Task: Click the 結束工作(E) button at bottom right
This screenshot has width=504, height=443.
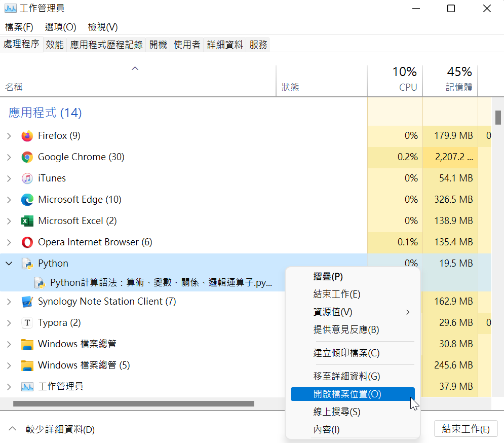Action: pos(466,429)
